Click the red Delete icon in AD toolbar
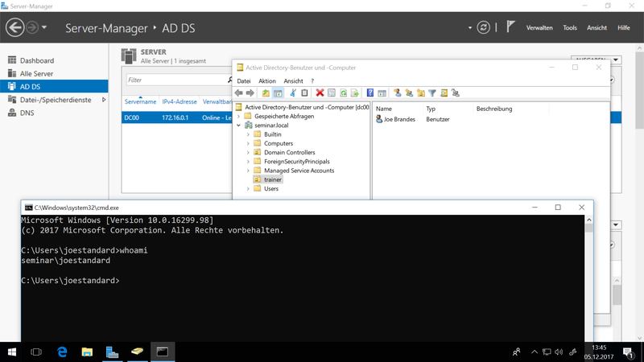Screen dimensions: 644x362 click(x=320, y=93)
